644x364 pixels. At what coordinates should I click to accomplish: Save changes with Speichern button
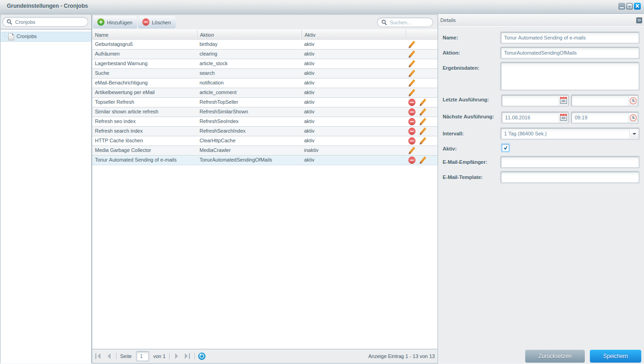[x=616, y=356]
